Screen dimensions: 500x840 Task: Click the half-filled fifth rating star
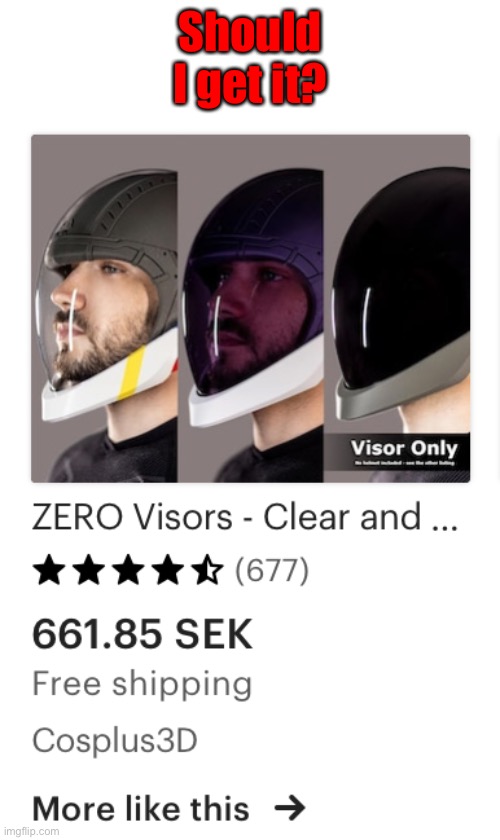coord(207,569)
